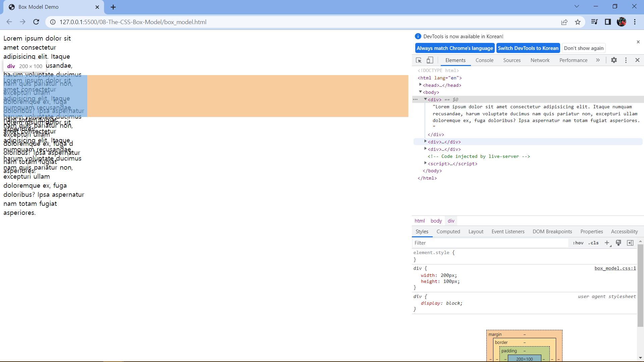Screen dimensions: 644x362
Task: Click Switch DevTools to Korean button
Action: click(x=528, y=48)
